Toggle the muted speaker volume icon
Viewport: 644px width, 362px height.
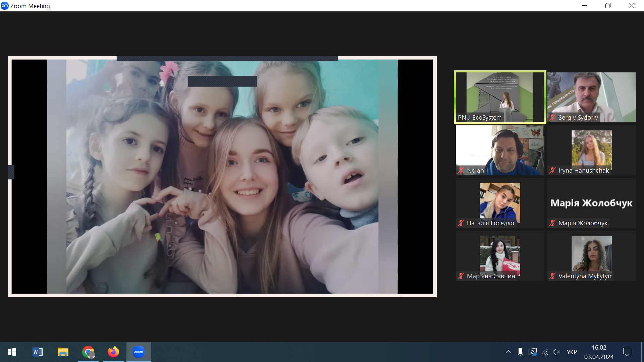556,352
